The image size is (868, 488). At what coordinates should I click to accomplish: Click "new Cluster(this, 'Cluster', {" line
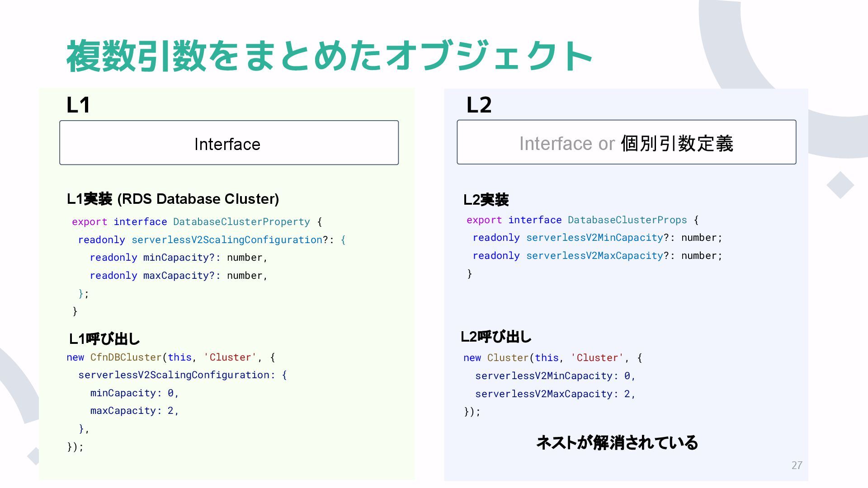(x=553, y=358)
